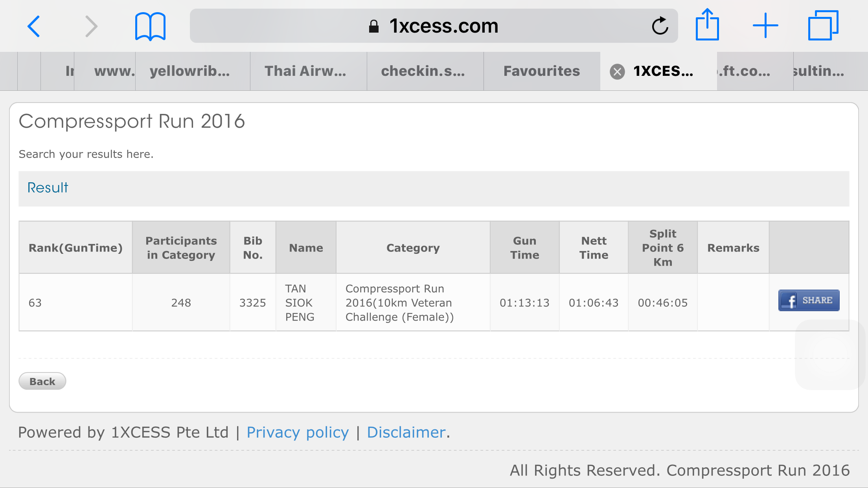
Task: Click the Rank(GunTime) column header
Action: tap(75, 248)
